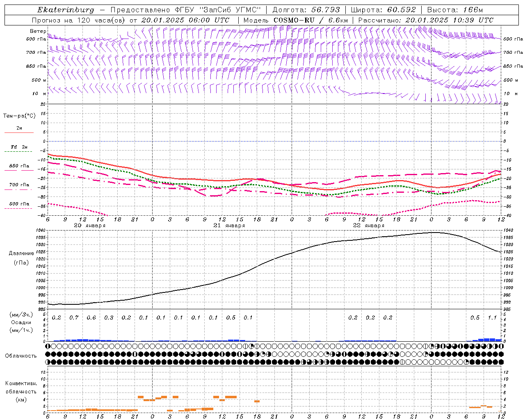Select the "Долгота: 56.793" header value
The height and width of the screenshot is (420, 525).
(306, 10)
